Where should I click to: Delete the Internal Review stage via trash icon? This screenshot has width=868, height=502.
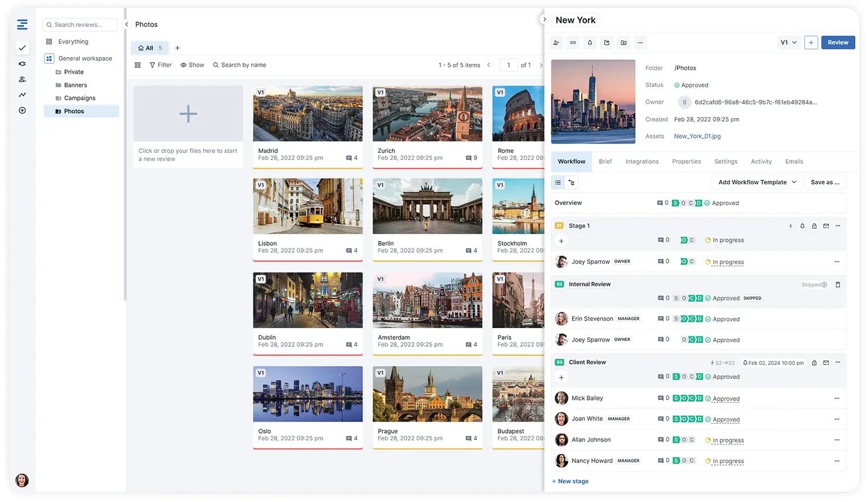[x=838, y=285]
